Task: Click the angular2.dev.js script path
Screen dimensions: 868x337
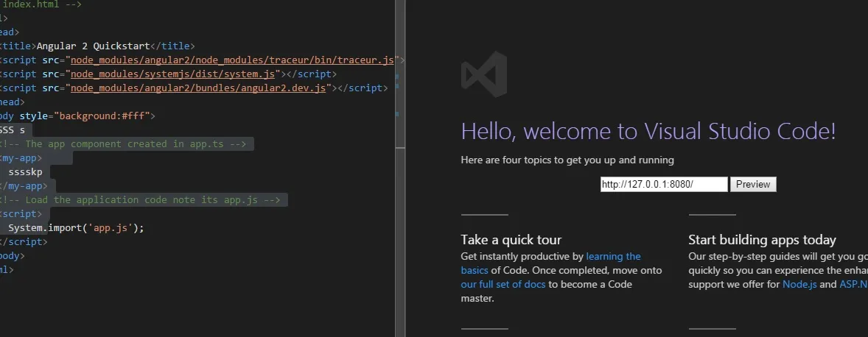Action: pyautogui.click(x=197, y=88)
